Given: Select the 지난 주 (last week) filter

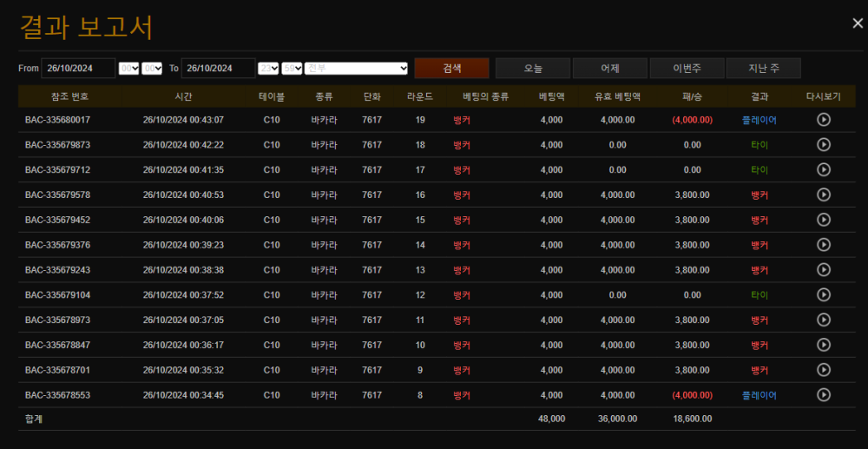Looking at the screenshot, I should [763, 69].
